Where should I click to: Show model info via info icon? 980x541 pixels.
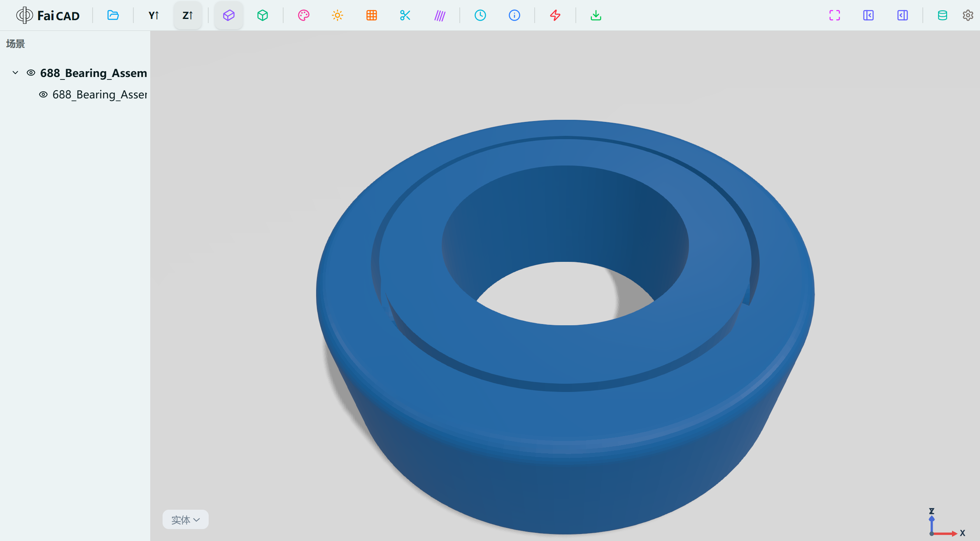pyautogui.click(x=514, y=15)
